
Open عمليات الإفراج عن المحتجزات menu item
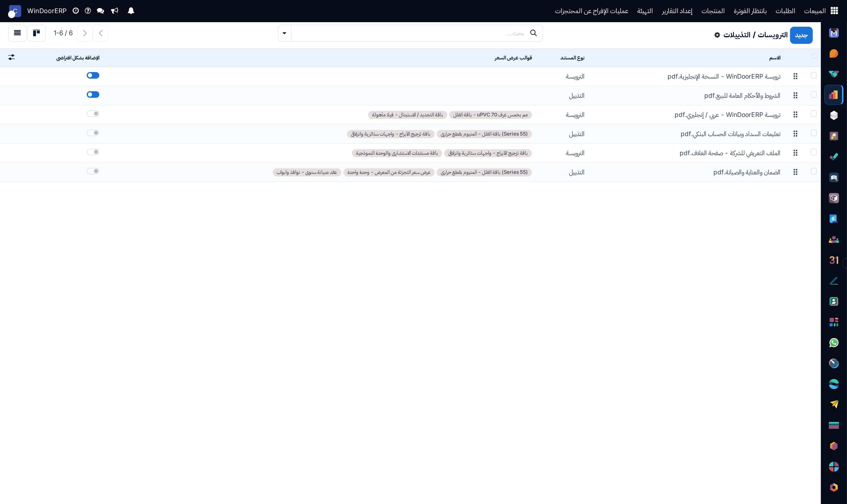pyautogui.click(x=591, y=11)
